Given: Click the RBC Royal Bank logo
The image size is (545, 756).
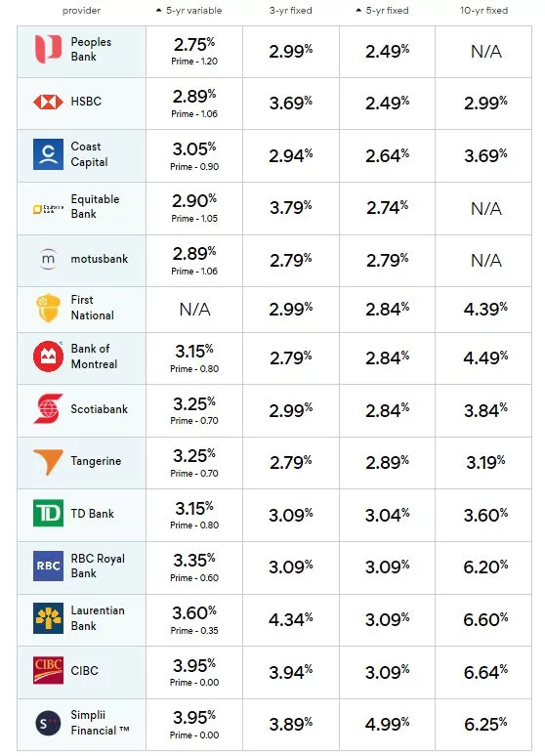Looking at the screenshot, I should click(x=48, y=566).
